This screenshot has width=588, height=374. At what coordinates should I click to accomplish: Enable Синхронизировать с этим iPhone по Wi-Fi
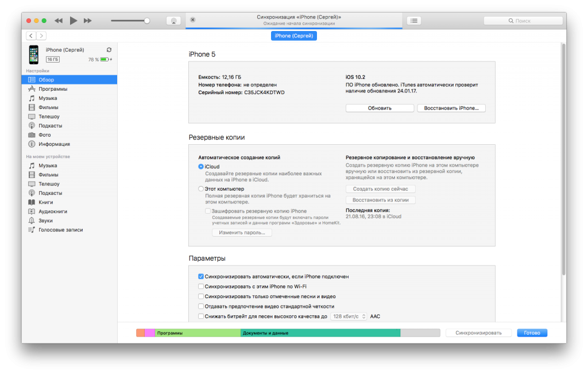pyautogui.click(x=201, y=286)
